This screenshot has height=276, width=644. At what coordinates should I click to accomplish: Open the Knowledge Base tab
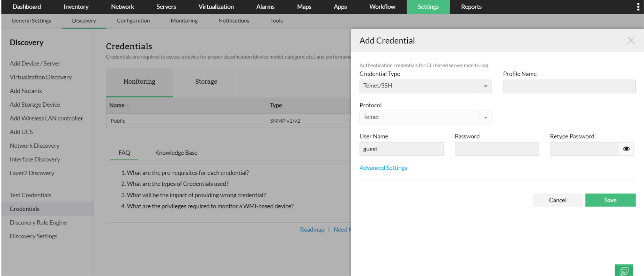point(176,153)
